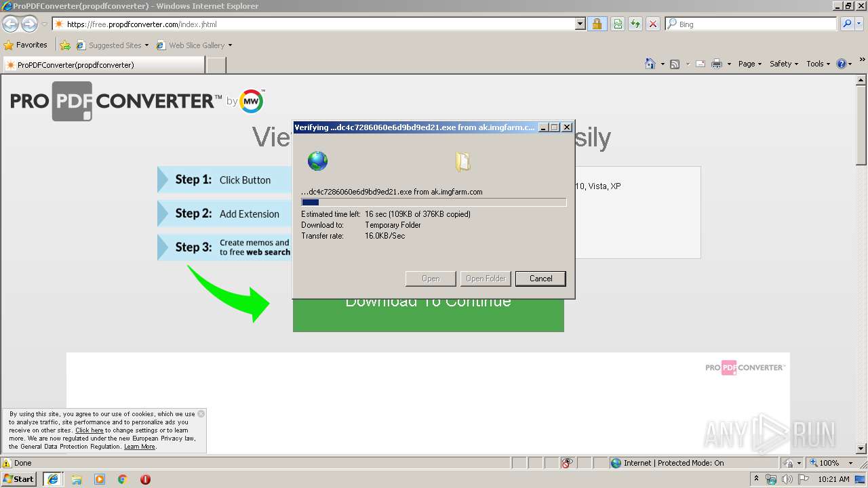Click the download progress bar
Image resolution: width=868 pixels, height=488 pixels.
click(x=434, y=202)
